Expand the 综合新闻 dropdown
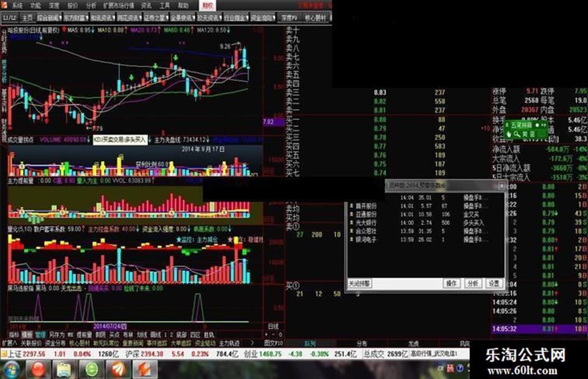Image resolution: width=588 pixels, height=379 pixels. click(x=49, y=17)
